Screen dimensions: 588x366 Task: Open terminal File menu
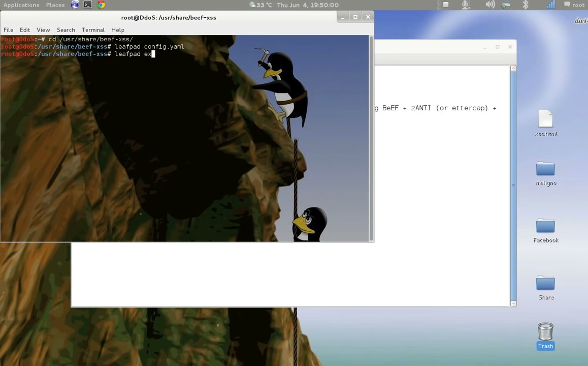(x=8, y=29)
